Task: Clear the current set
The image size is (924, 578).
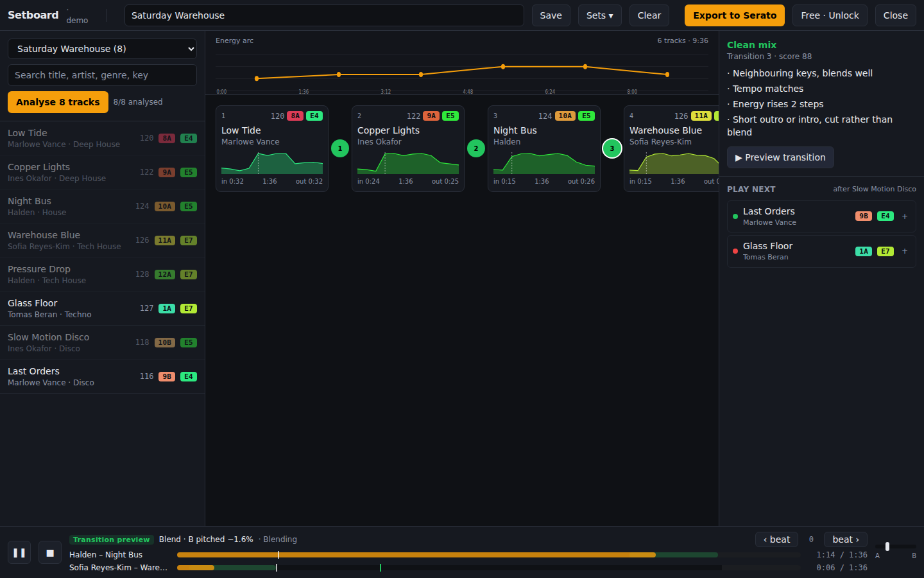Action: (649, 15)
